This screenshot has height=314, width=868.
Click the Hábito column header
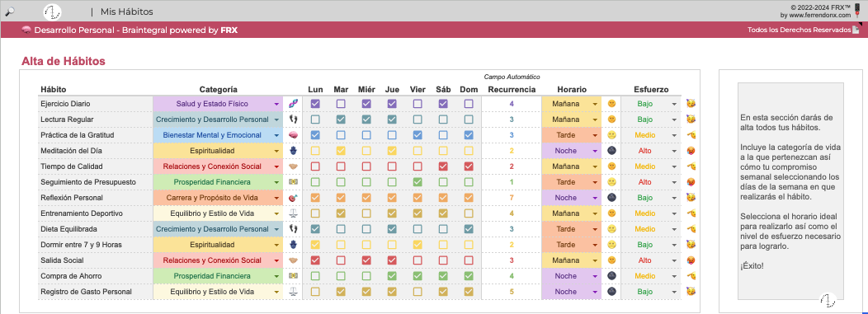[53, 89]
